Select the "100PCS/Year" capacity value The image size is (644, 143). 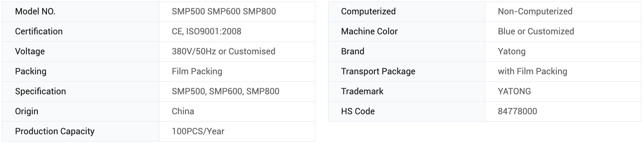coord(198,131)
